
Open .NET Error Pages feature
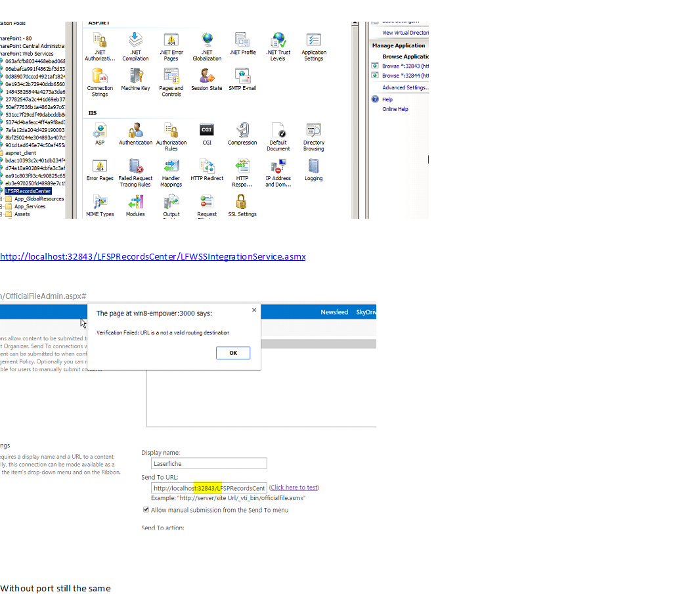[x=171, y=47]
